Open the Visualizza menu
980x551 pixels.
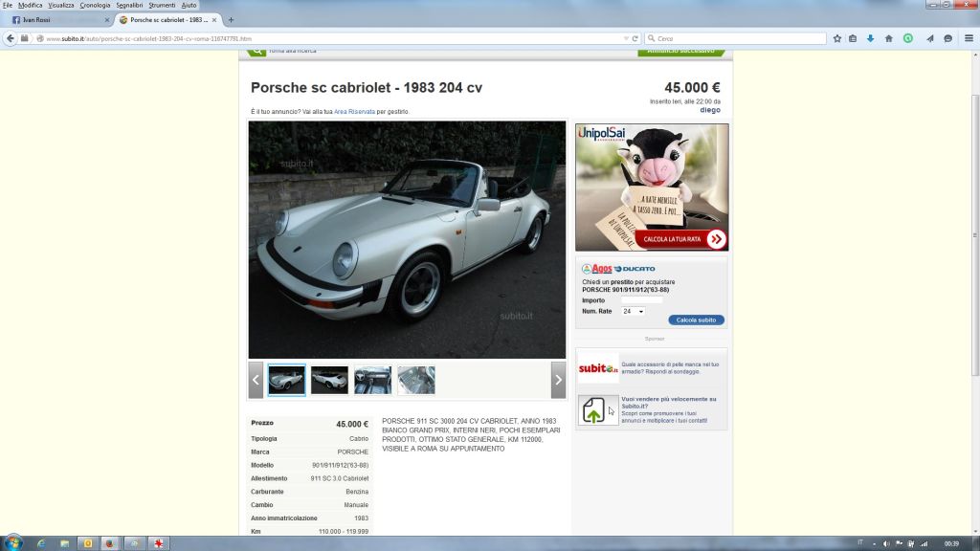60,5
